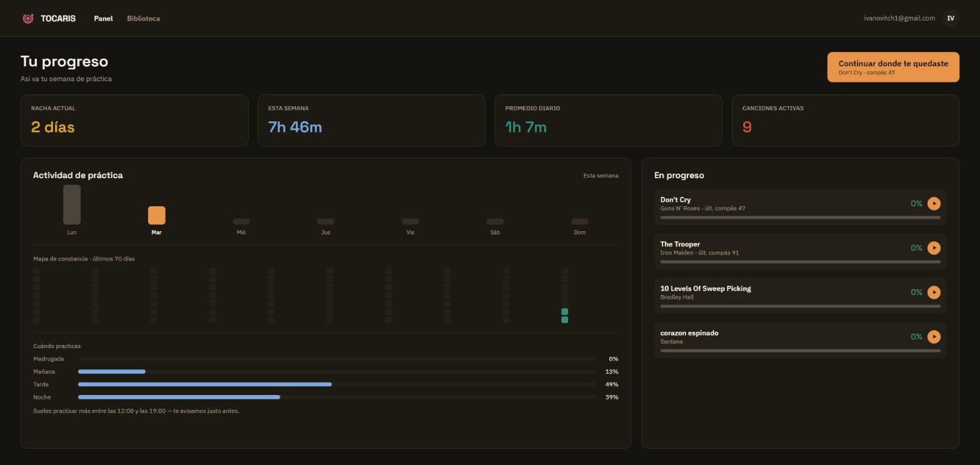The image size is (980, 465).
Task: Click the Tocaris target logo icon
Action: [28, 18]
